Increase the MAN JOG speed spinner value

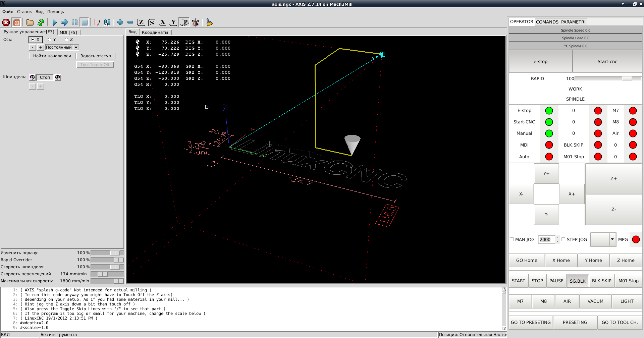click(557, 237)
